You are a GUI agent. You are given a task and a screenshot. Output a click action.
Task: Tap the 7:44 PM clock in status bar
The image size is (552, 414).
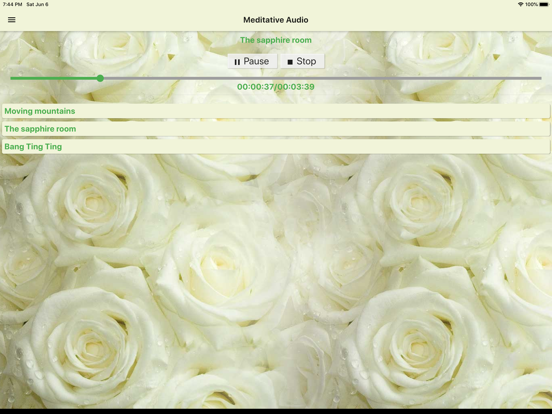point(12,4)
